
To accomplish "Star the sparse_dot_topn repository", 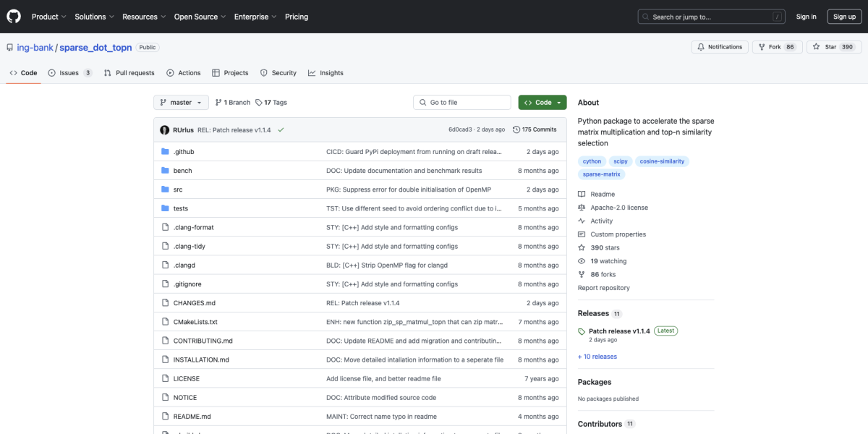I will 825,47.
